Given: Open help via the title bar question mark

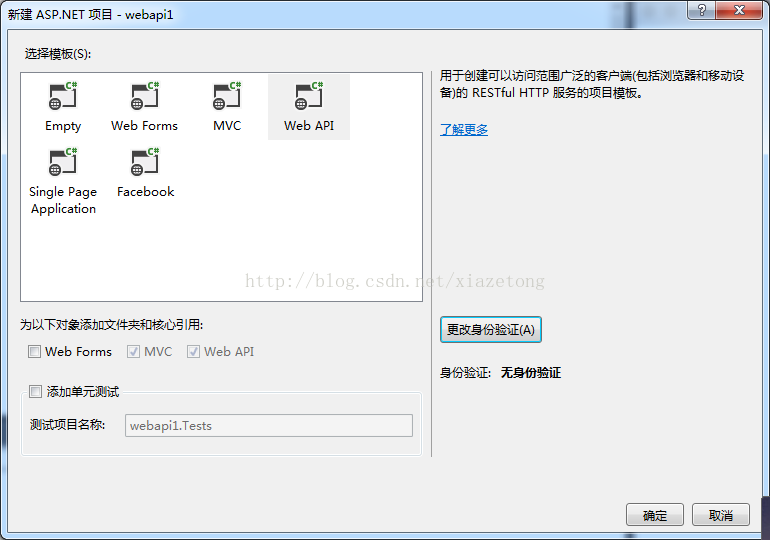Looking at the screenshot, I should pyautogui.click(x=702, y=10).
